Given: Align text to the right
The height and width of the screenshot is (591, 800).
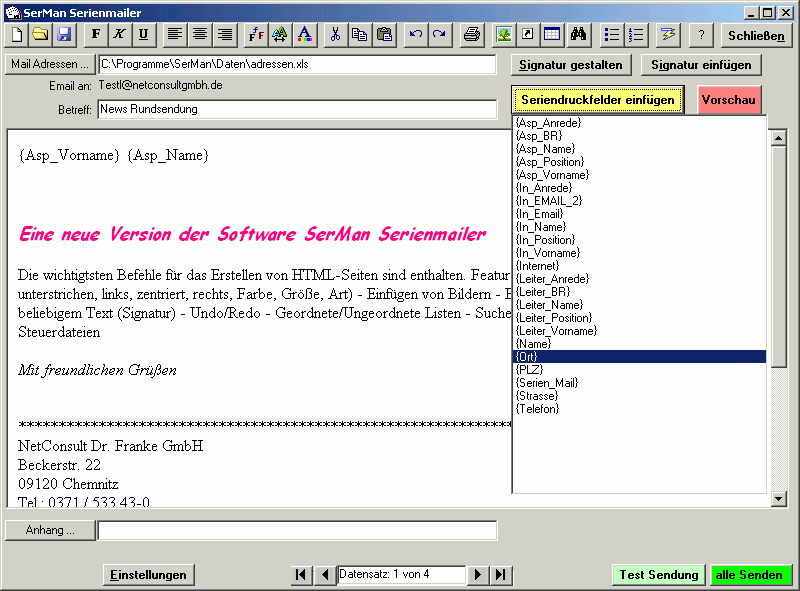Looking at the screenshot, I should [224, 35].
